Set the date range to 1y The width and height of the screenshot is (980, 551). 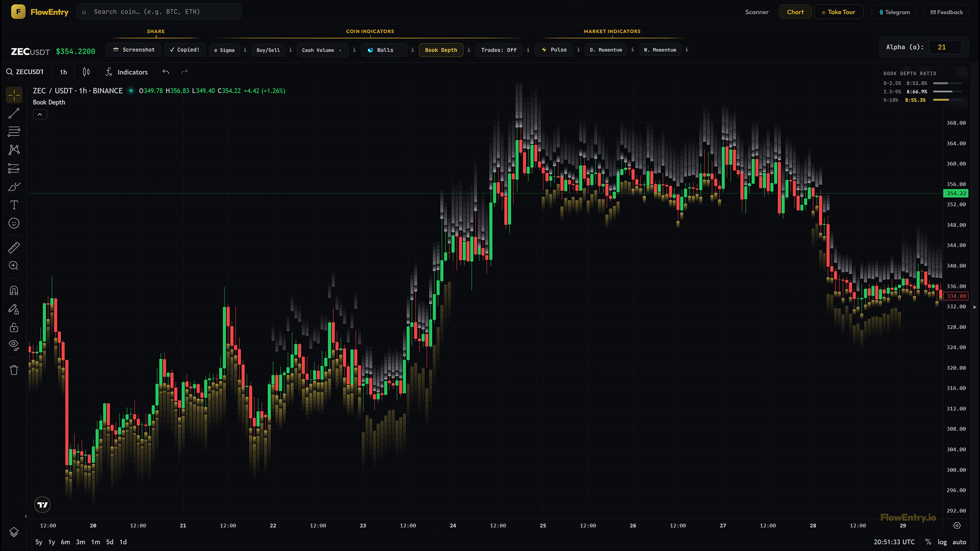click(x=52, y=542)
